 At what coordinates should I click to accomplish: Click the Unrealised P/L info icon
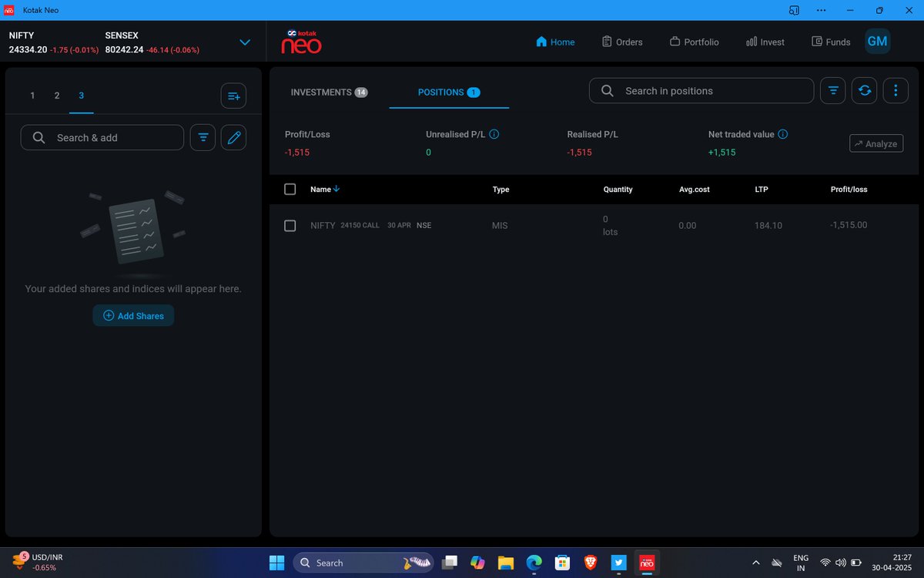pos(494,134)
